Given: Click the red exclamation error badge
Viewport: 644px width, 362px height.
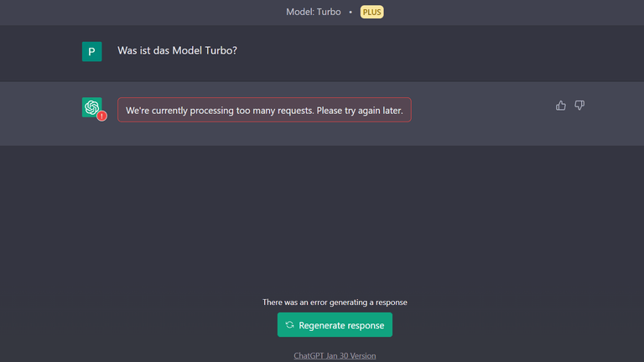Looking at the screenshot, I should tap(101, 116).
